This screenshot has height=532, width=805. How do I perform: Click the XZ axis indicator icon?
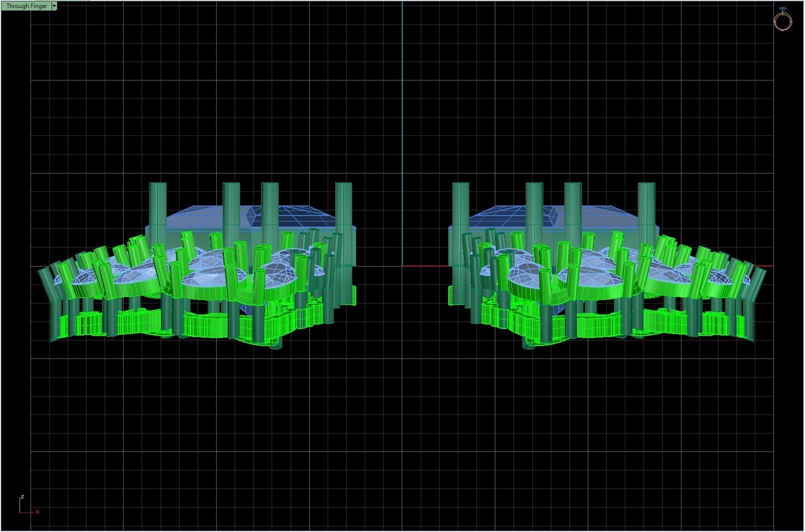click(29, 504)
